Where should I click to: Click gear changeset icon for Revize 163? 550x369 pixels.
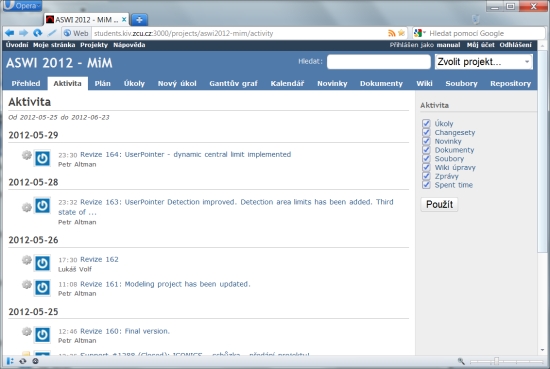coord(27,207)
